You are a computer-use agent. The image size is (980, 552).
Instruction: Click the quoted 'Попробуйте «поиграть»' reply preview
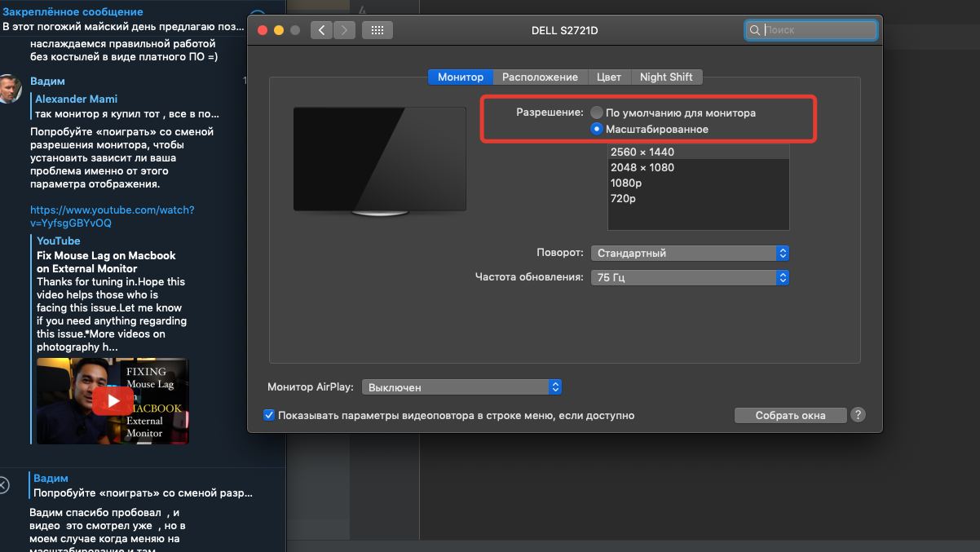click(x=143, y=485)
